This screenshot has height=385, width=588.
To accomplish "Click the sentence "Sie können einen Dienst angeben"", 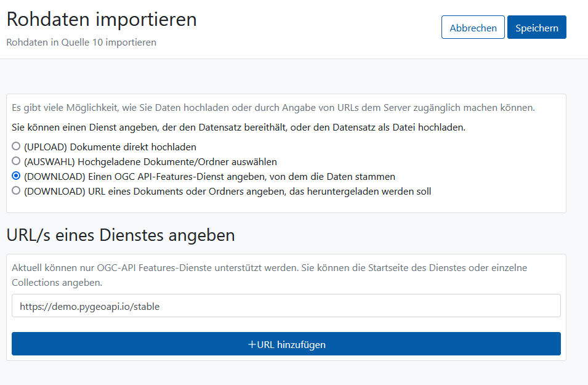I will point(238,128).
